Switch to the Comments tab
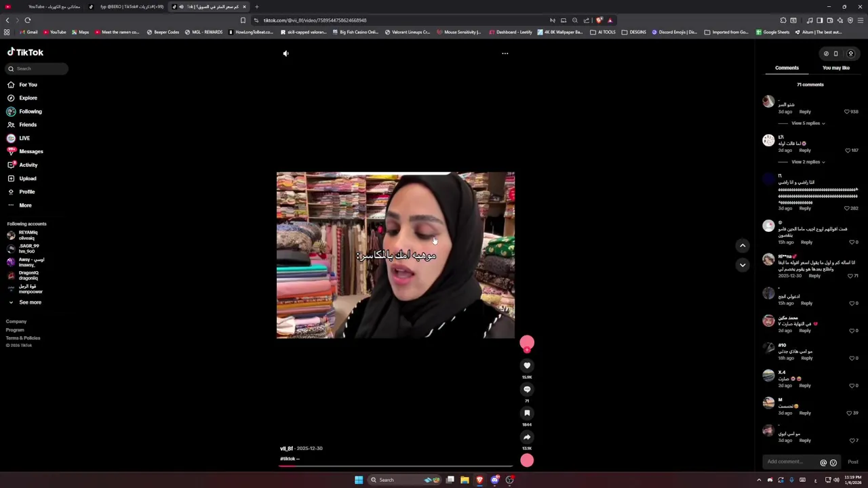868x488 pixels. click(x=787, y=68)
